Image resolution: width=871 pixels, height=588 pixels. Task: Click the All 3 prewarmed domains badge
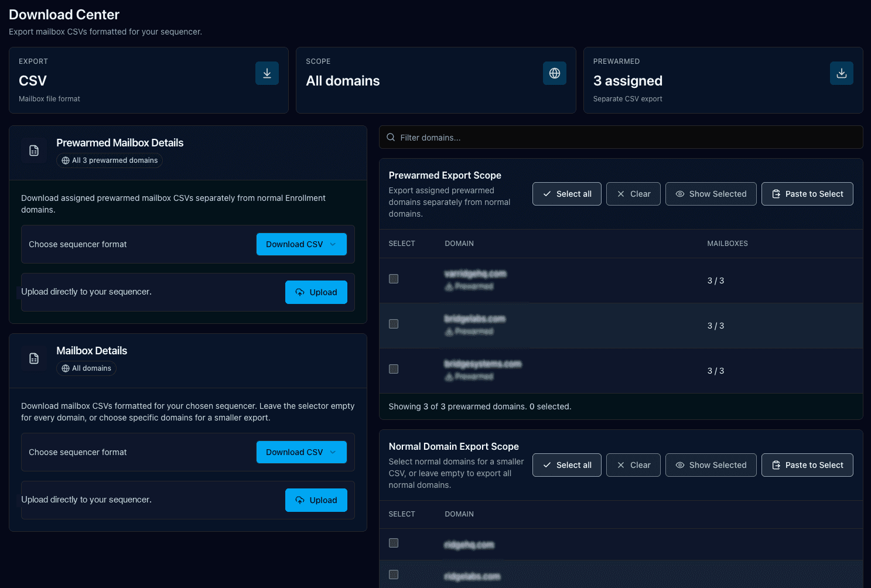(110, 160)
